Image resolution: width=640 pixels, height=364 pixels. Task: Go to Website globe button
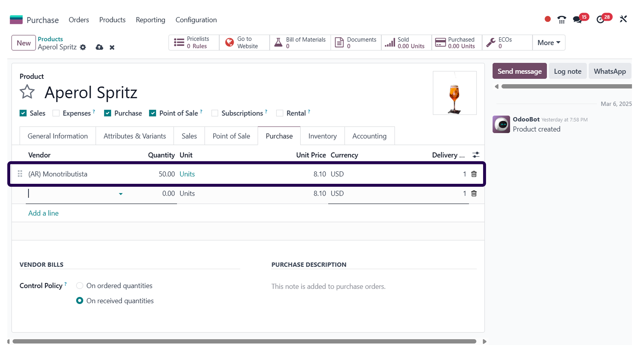point(244,42)
